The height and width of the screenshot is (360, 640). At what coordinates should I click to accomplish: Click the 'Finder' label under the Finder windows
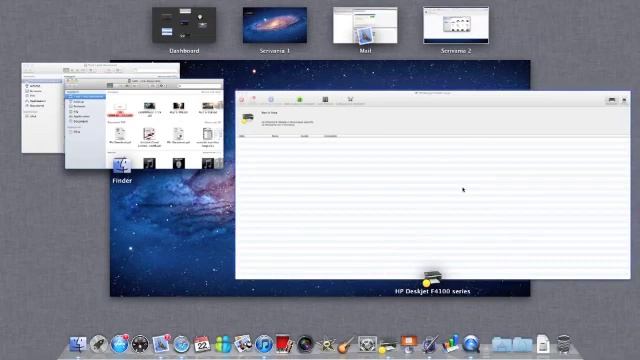122,180
